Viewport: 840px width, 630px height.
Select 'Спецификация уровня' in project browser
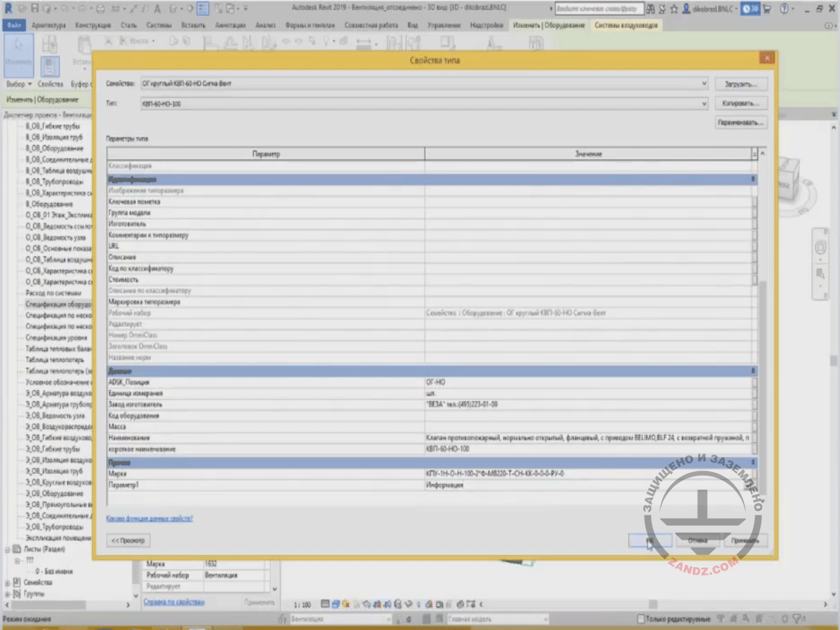coord(57,337)
